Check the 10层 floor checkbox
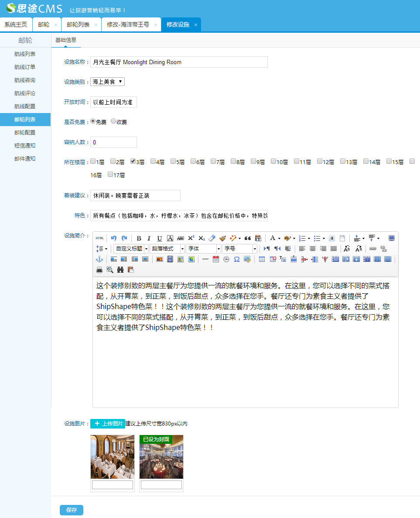 [273, 161]
